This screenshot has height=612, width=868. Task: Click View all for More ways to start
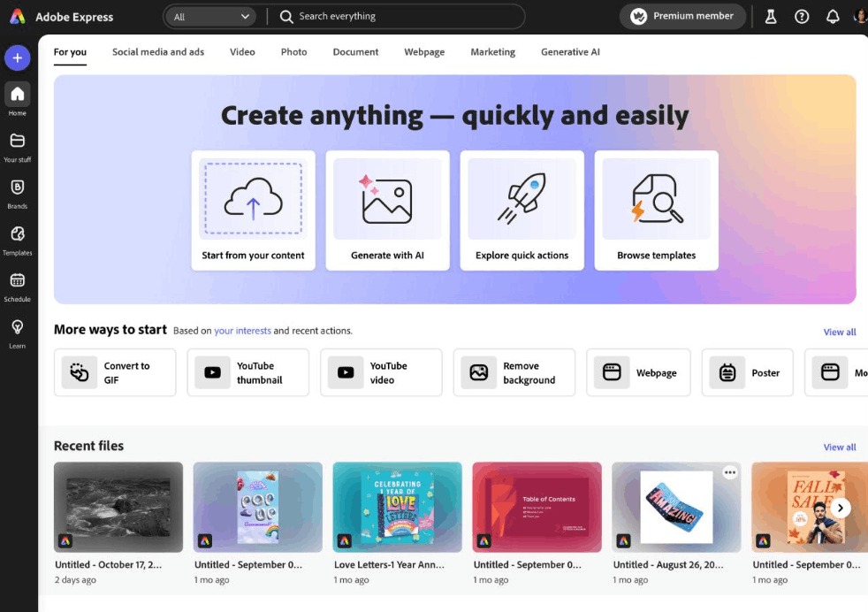pos(839,332)
